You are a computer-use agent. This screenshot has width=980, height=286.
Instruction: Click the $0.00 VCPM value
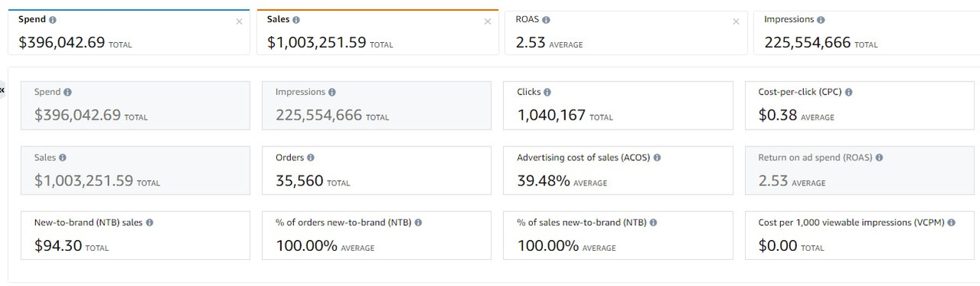pyautogui.click(x=778, y=246)
